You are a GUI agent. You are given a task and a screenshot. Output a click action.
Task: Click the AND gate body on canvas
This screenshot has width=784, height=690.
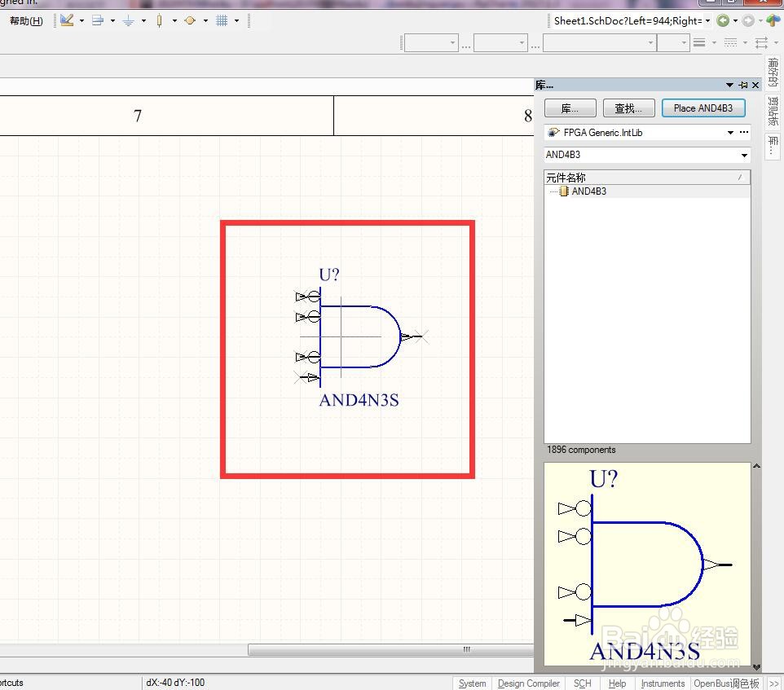[360, 336]
